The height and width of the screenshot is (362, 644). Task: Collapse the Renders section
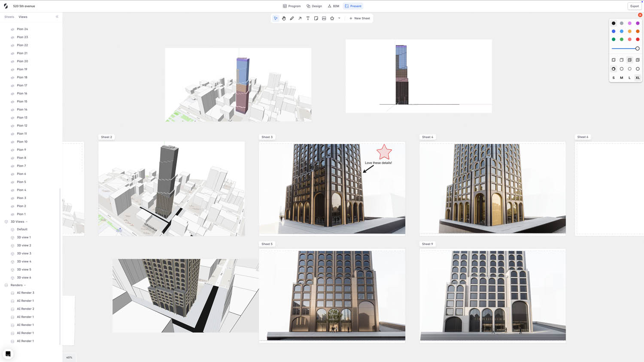point(25,285)
